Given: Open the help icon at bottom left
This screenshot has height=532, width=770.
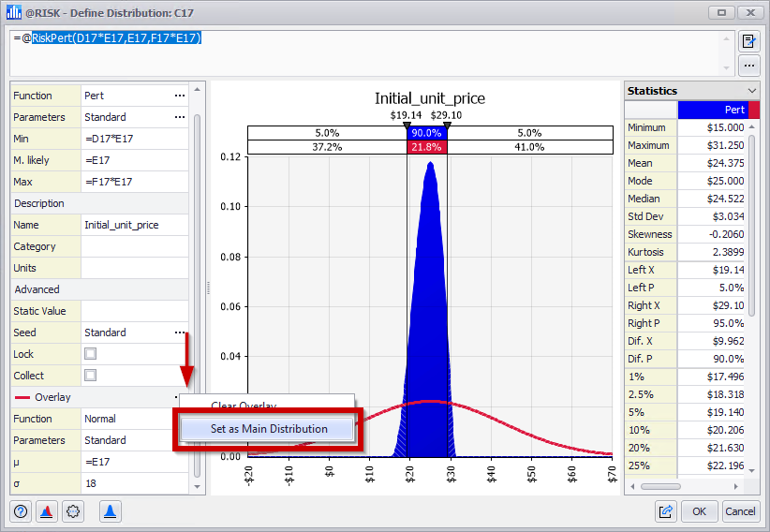Looking at the screenshot, I should coord(21,511).
